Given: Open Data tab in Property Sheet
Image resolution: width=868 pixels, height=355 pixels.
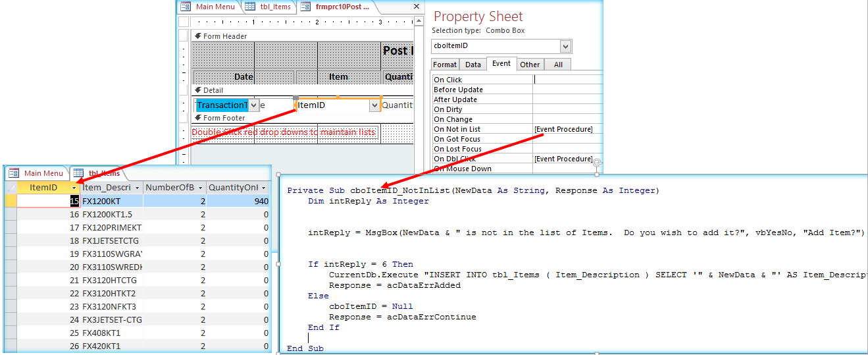Looking at the screenshot, I should pos(472,64).
